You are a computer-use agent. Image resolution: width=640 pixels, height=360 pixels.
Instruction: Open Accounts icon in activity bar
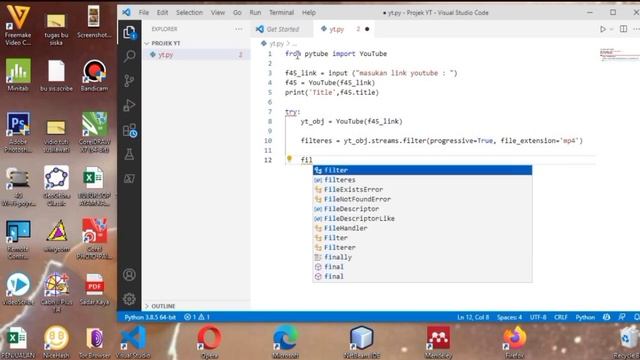pos(129,275)
